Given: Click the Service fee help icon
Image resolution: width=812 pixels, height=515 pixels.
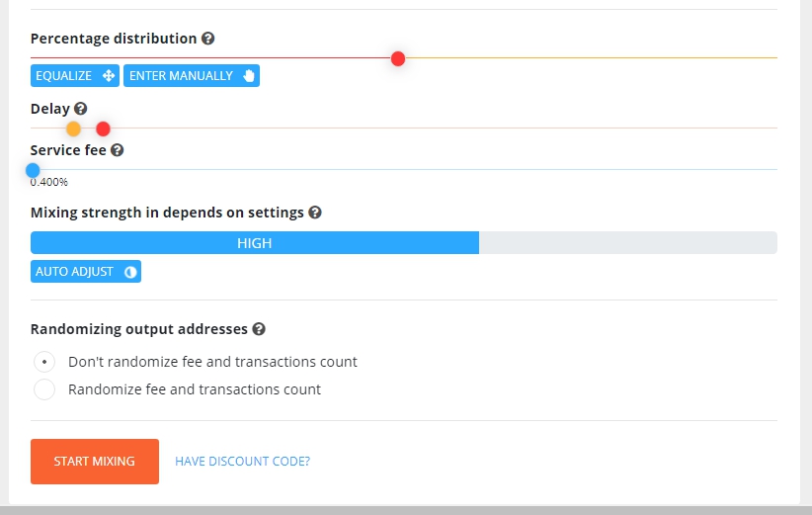Looking at the screenshot, I should point(118,150).
